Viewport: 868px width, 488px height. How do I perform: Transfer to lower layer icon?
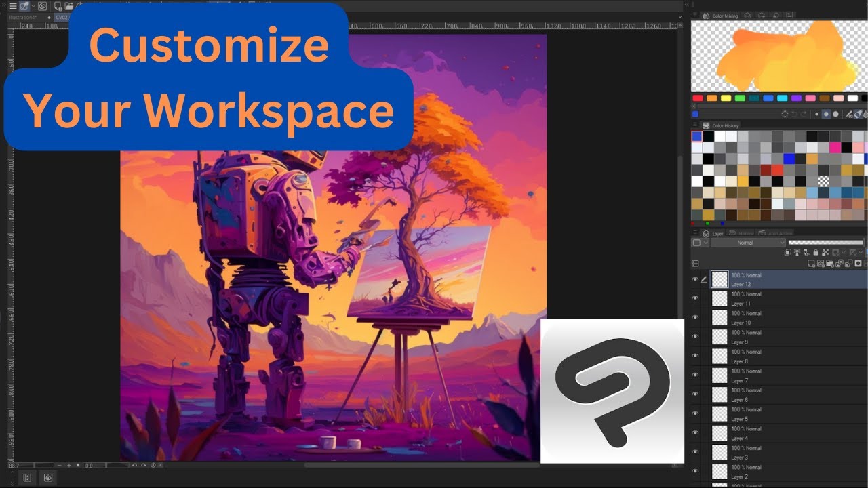point(840,263)
